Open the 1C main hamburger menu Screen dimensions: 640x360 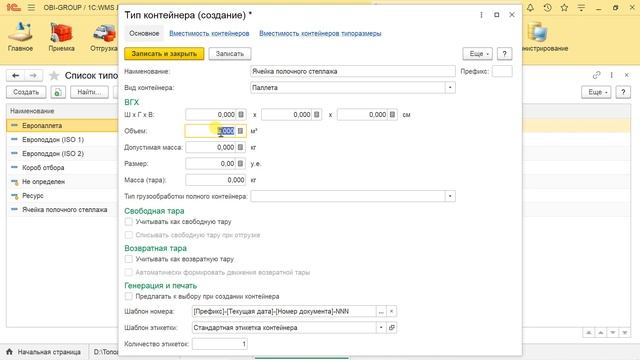31,7
